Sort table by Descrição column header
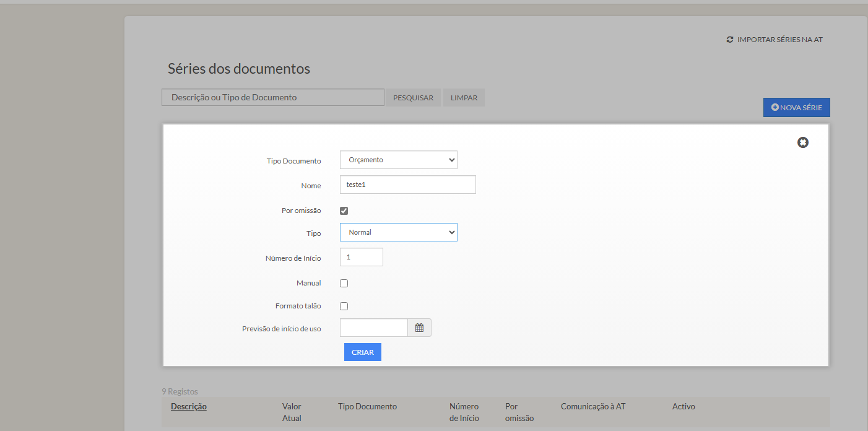868x431 pixels. [189, 406]
